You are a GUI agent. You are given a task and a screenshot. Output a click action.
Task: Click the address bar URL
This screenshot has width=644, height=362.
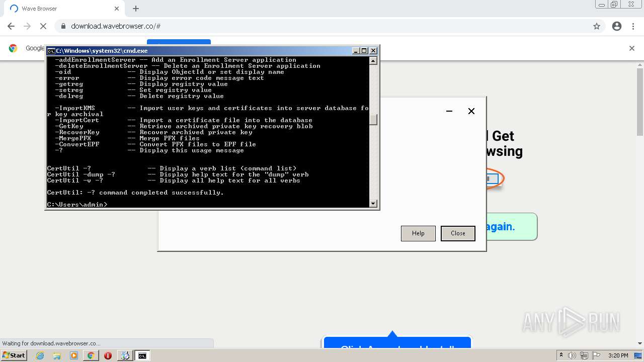point(116,26)
